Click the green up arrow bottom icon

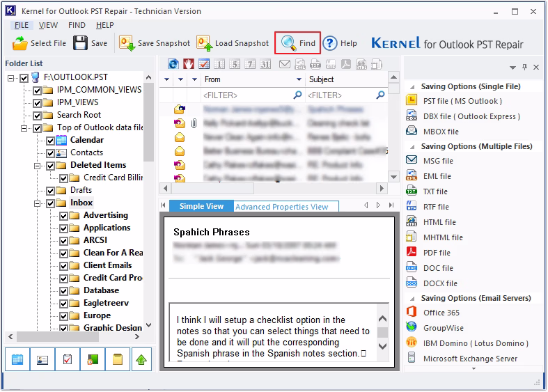(141, 359)
